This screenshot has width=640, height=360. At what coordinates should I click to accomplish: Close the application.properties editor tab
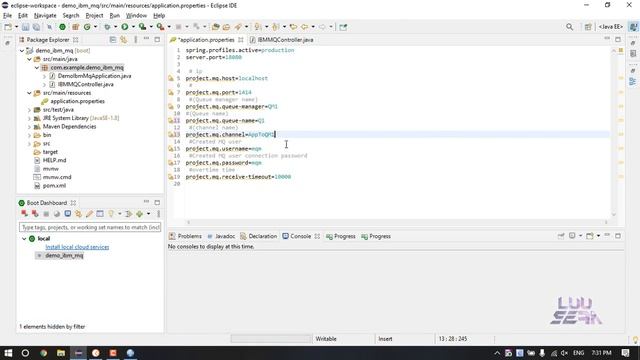click(241, 40)
